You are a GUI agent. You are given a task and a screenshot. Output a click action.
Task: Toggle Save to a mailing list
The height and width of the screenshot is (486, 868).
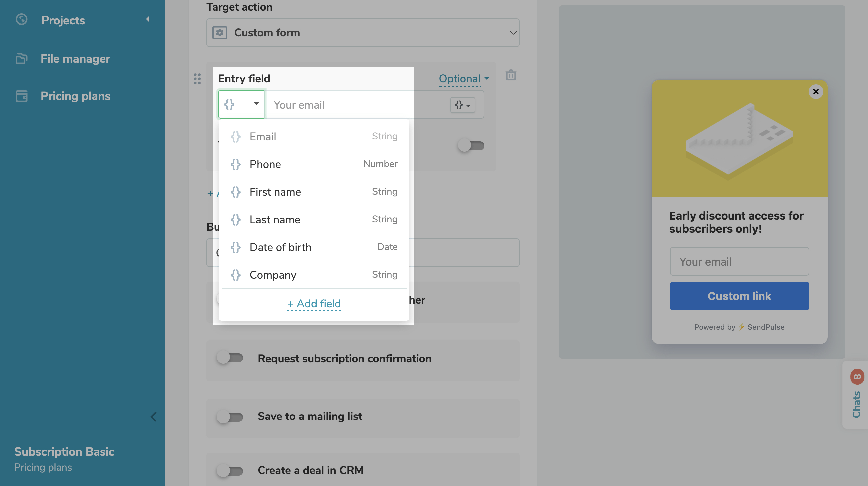[230, 417]
